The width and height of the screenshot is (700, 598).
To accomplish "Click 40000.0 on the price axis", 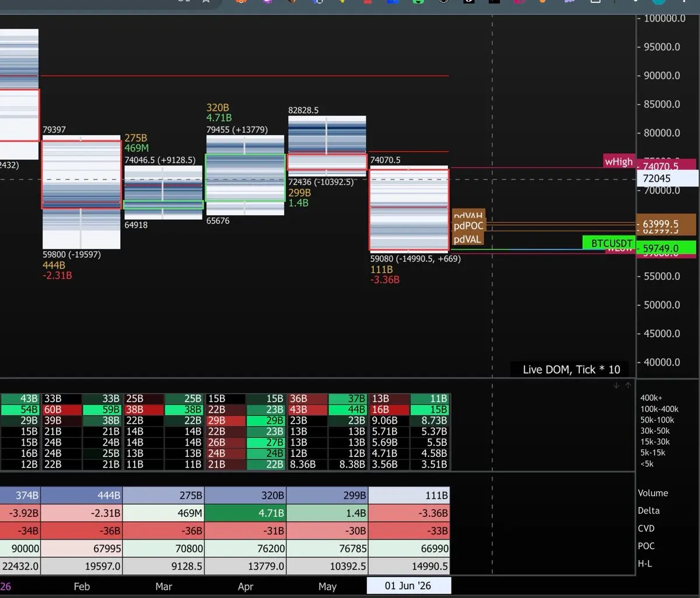I will coord(661,362).
